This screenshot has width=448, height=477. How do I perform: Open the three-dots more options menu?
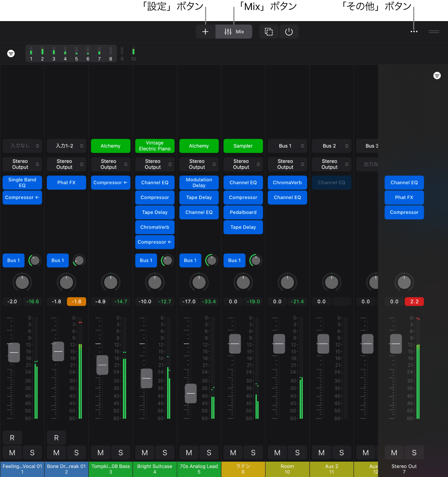pyautogui.click(x=414, y=32)
